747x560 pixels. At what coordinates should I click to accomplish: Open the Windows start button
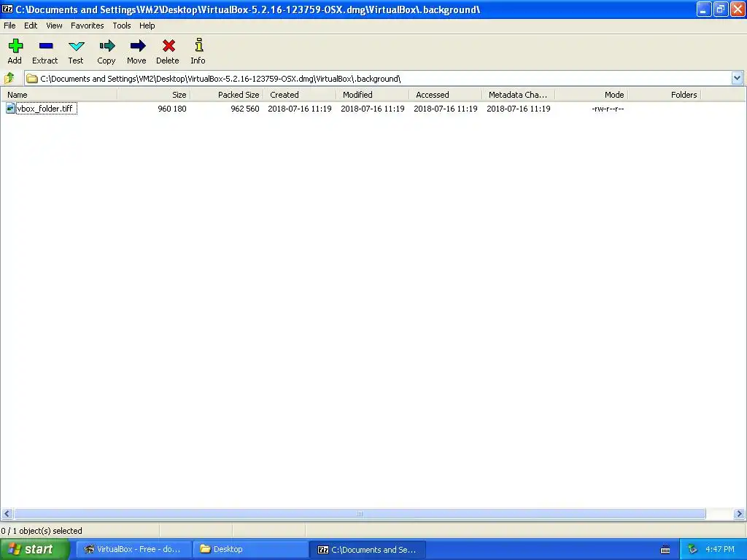tap(35, 549)
